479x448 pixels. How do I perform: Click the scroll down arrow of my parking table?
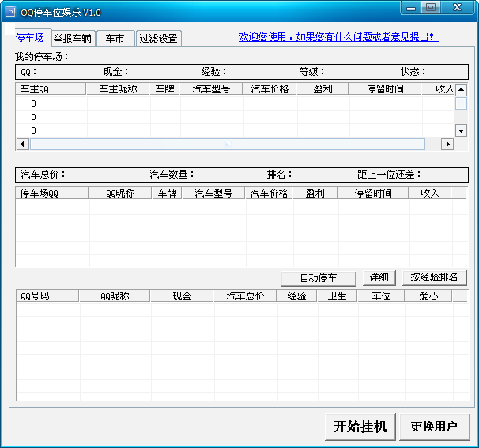click(x=461, y=131)
